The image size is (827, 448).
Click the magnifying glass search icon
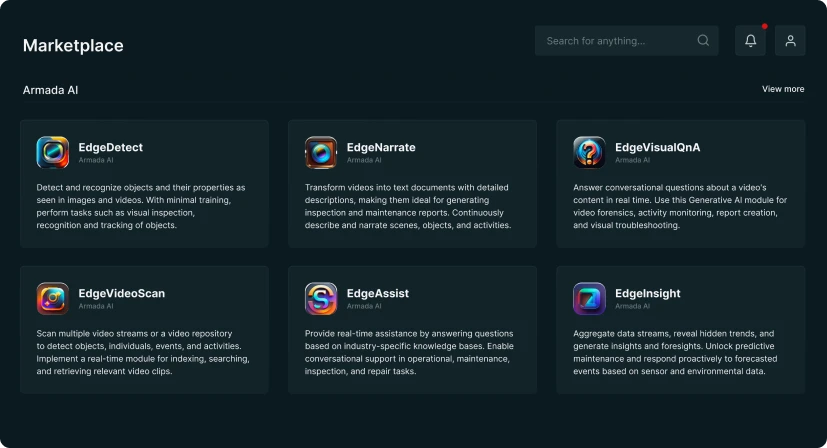click(x=703, y=41)
